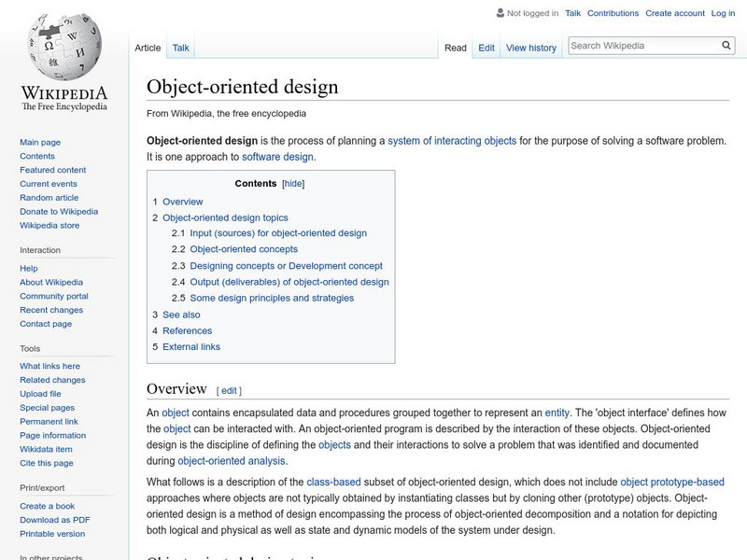
Task: Jump to section 2.2 Object-oriented concepts
Action: click(245, 249)
